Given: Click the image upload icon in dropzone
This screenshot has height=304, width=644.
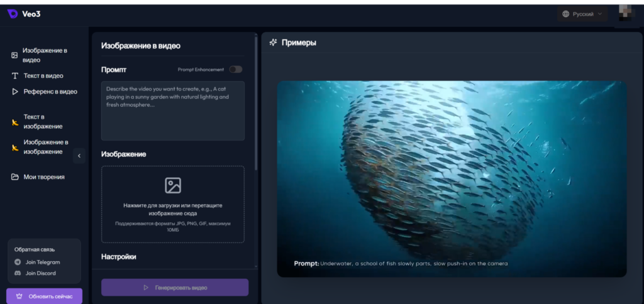Looking at the screenshot, I should 173,185.
